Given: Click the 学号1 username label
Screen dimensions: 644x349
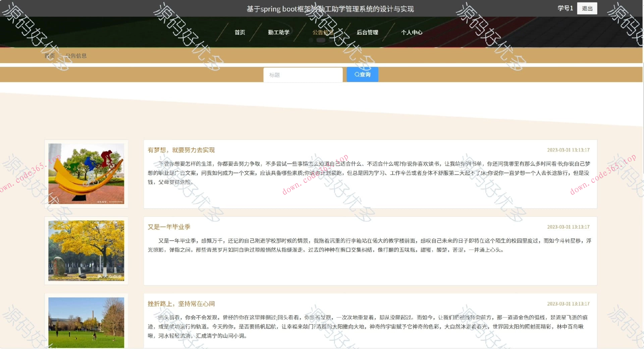Looking at the screenshot, I should 566,8.
